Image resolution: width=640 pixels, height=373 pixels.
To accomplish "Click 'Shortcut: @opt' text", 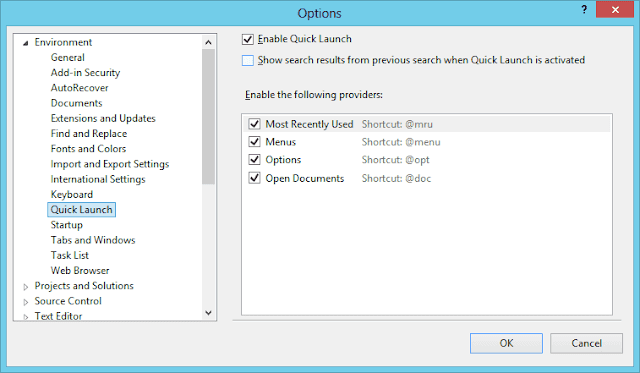I will pyautogui.click(x=396, y=160).
